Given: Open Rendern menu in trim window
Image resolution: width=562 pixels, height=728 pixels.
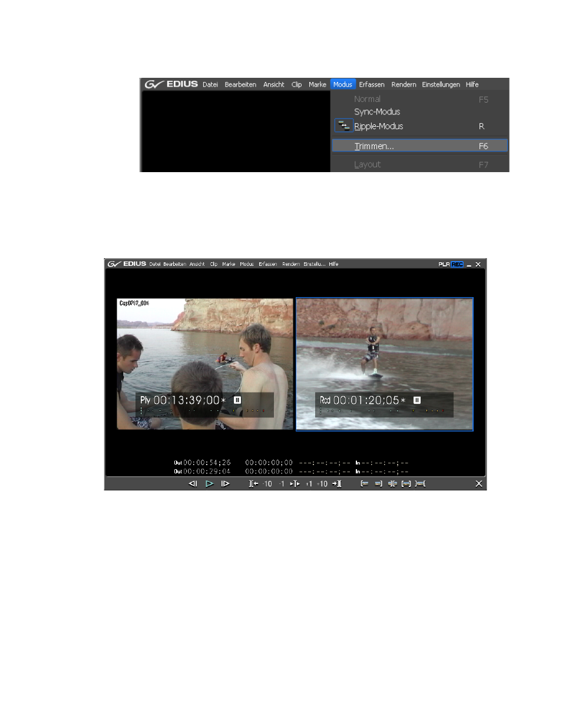Looking at the screenshot, I should [x=291, y=264].
